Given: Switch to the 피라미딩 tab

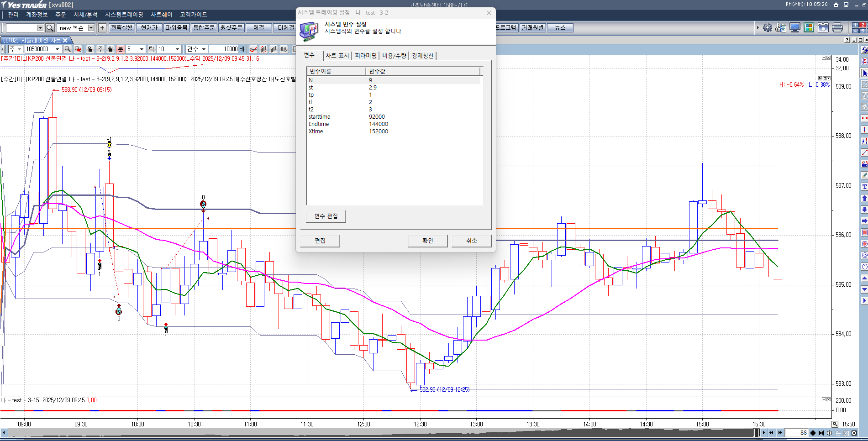Looking at the screenshot, I should click(365, 56).
